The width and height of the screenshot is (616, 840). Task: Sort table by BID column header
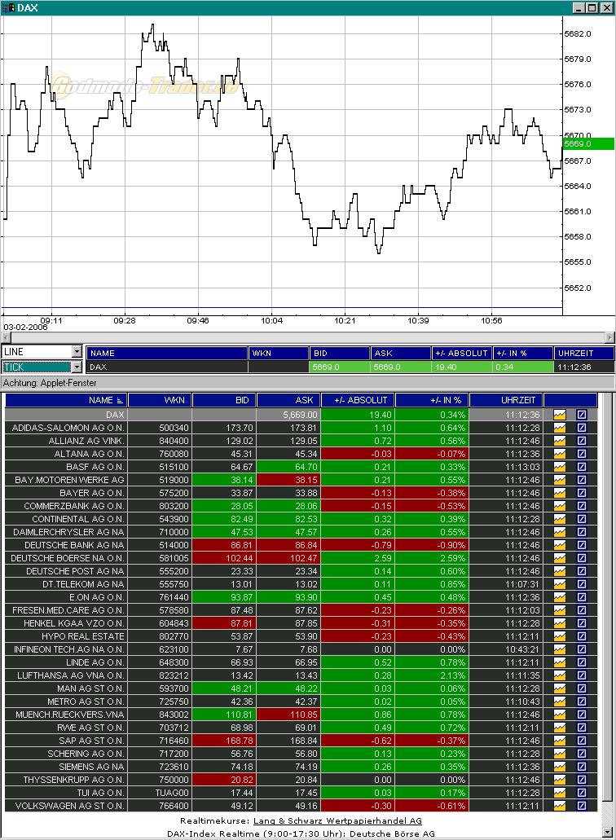224,400
